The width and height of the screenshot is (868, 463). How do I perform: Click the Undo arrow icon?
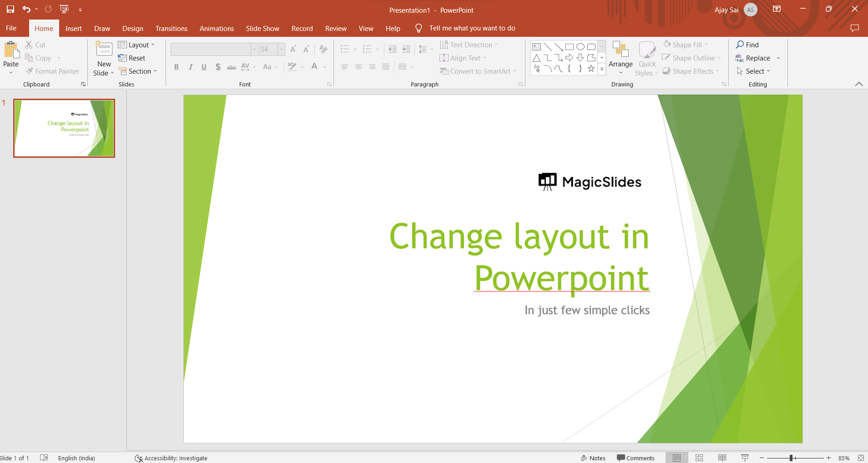[x=26, y=9]
